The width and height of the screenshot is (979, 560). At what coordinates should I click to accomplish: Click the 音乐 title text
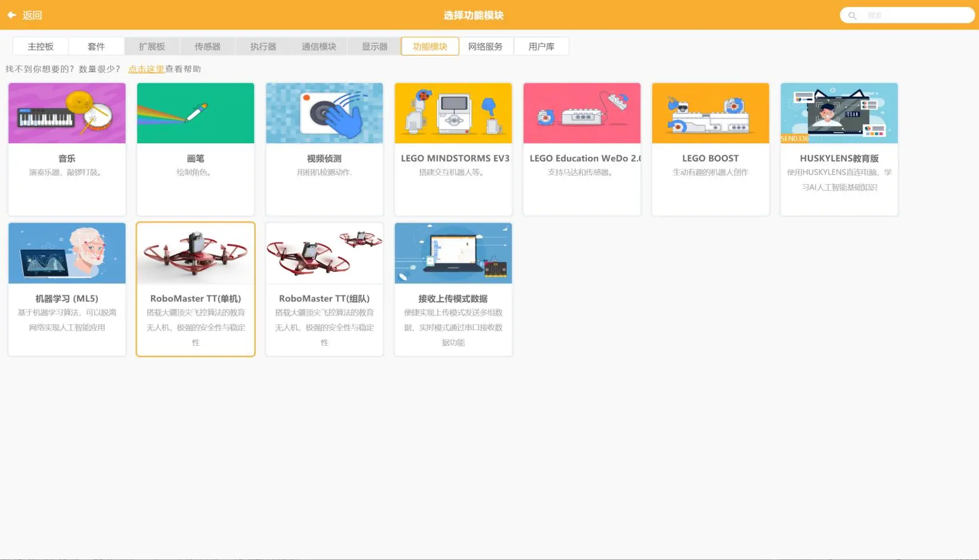click(67, 159)
